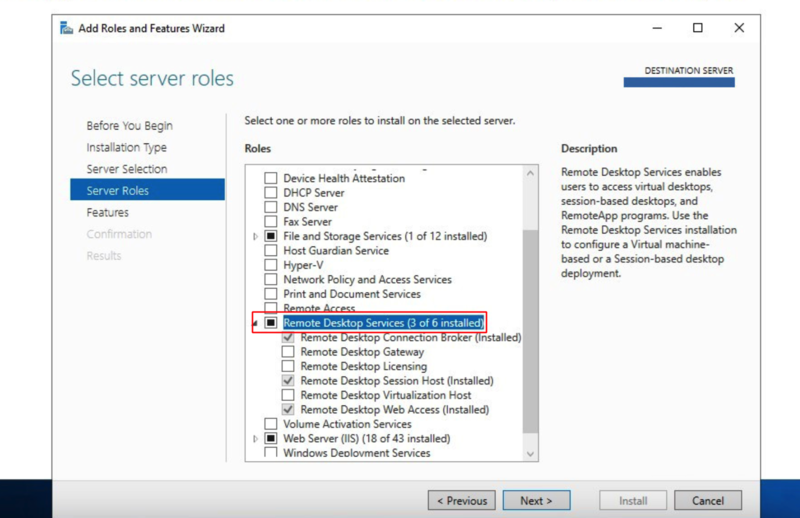Image resolution: width=800 pixels, height=518 pixels.
Task: Open Features step
Action: [108, 212]
